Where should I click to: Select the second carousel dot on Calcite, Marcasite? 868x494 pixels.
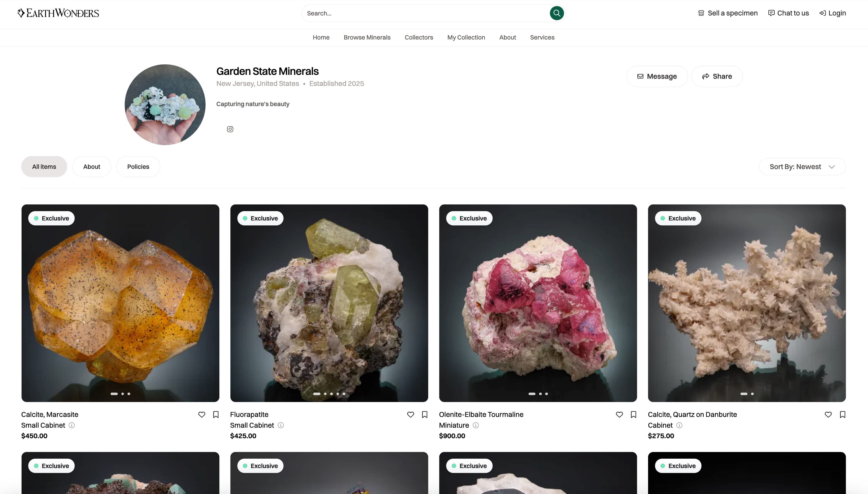(x=122, y=394)
